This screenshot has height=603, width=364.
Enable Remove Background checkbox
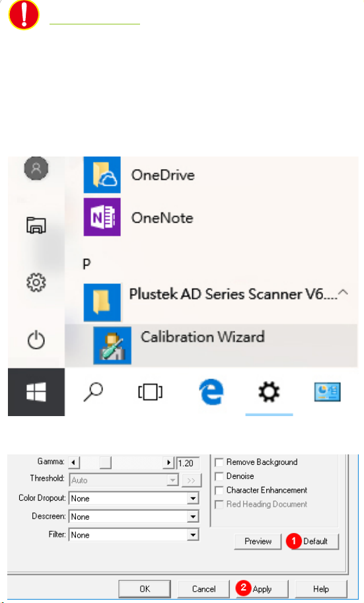point(219,462)
